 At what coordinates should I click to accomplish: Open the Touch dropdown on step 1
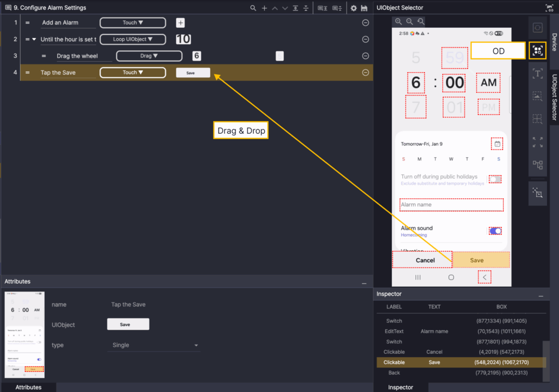(x=133, y=23)
